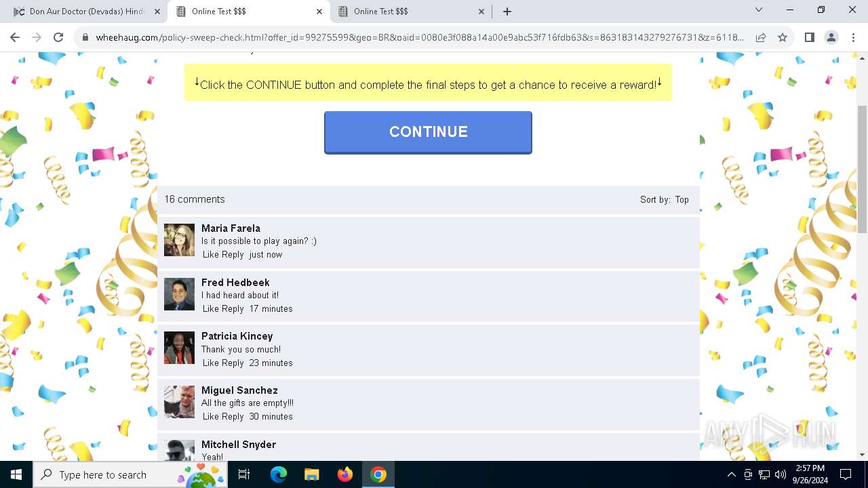Close the active Online Test $$$ tab
The image size is (868, 488).
(319, 12)
